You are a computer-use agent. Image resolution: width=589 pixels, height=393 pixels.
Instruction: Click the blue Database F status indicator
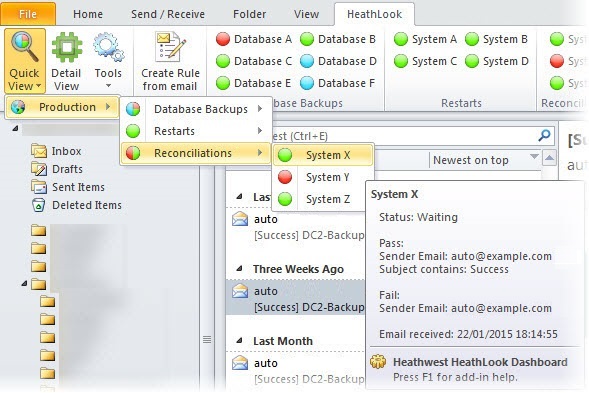pyautogui.click(x=307, y=83)
